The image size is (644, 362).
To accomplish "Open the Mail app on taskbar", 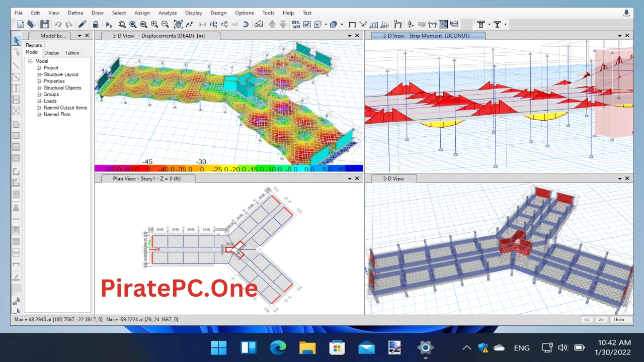I will point(367,347).
